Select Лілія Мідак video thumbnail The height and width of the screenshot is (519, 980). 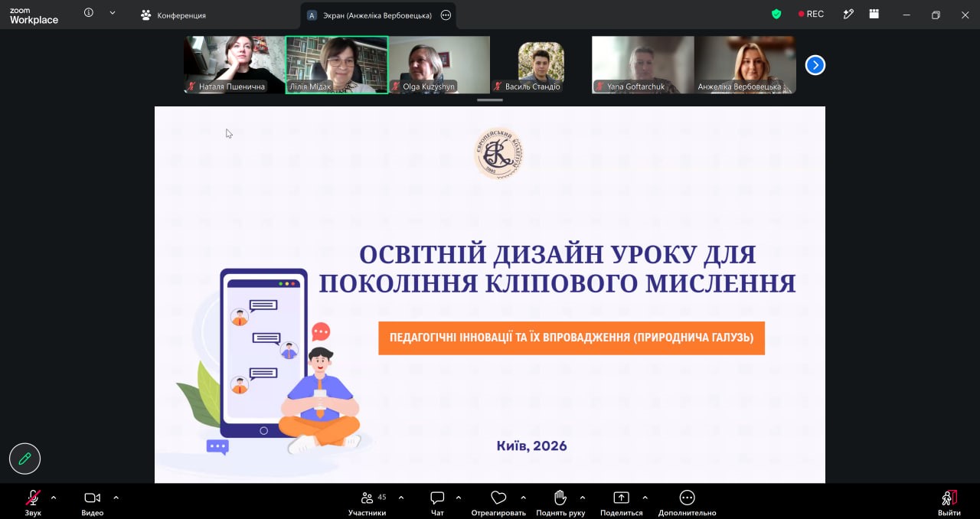coord(337,65)
